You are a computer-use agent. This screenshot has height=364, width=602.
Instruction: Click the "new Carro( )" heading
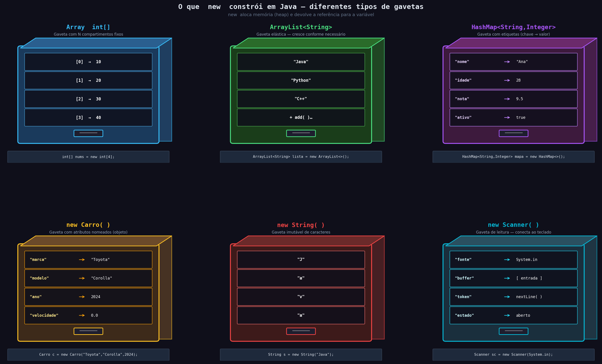click(88, 225)
